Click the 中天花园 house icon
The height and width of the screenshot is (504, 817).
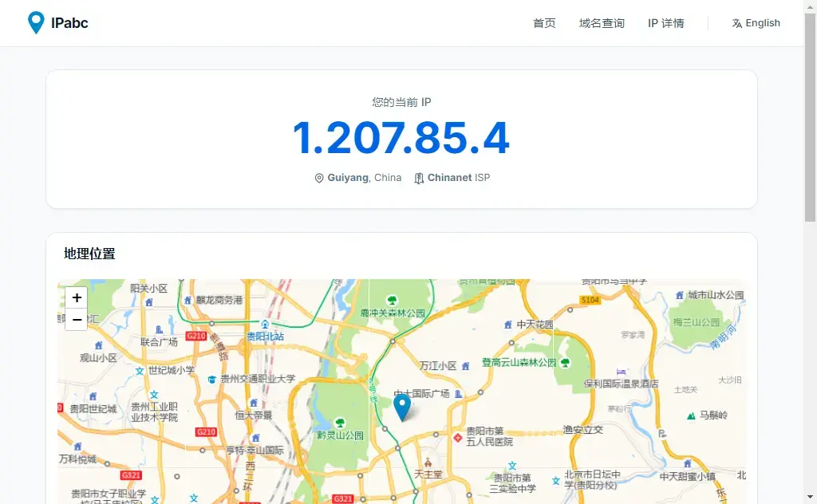(x=507, y=325)
